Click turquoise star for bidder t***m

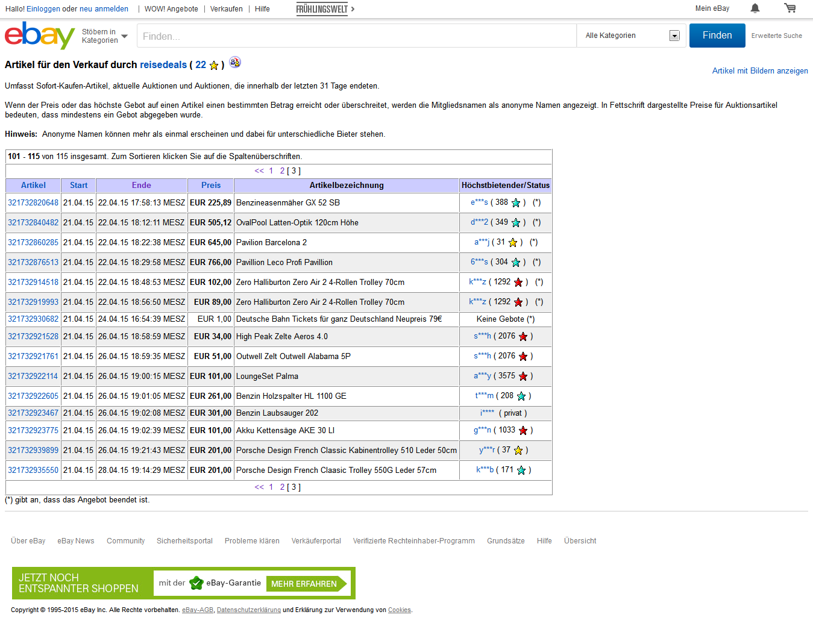click(x=521, y=396)
